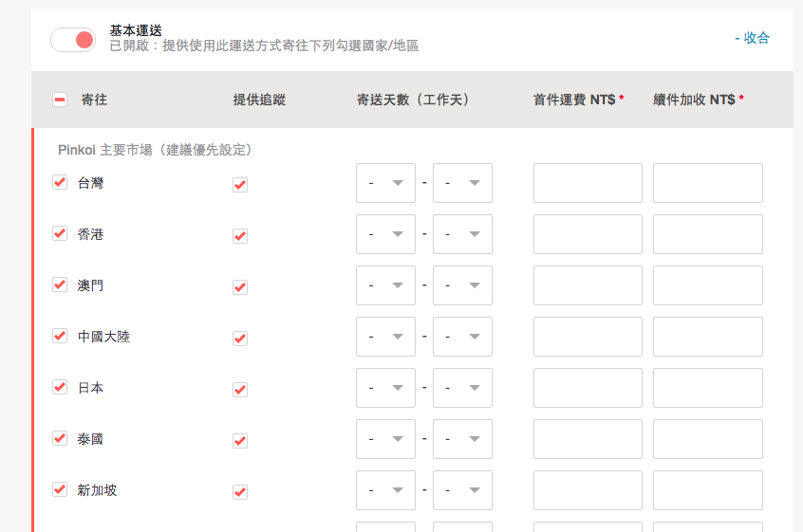Click 續件加收 input field for 日本
This screenshot has width=803, height=532.
click(708, 388)
